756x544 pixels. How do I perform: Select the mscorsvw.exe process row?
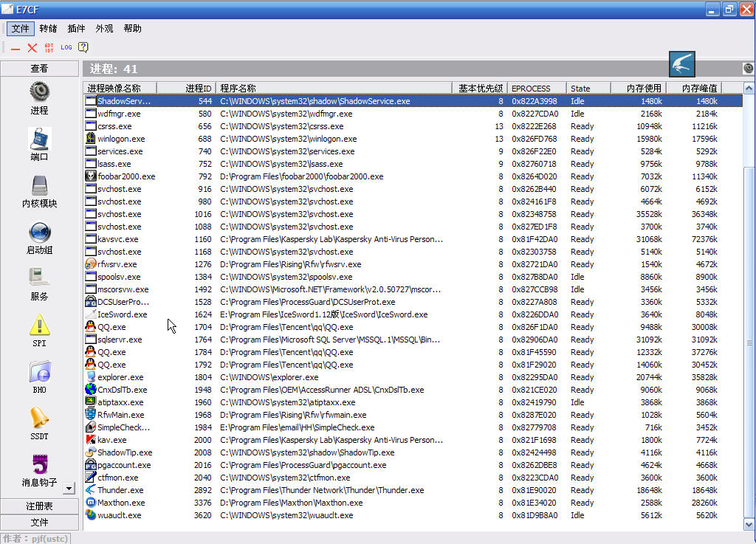pos(413,289)
